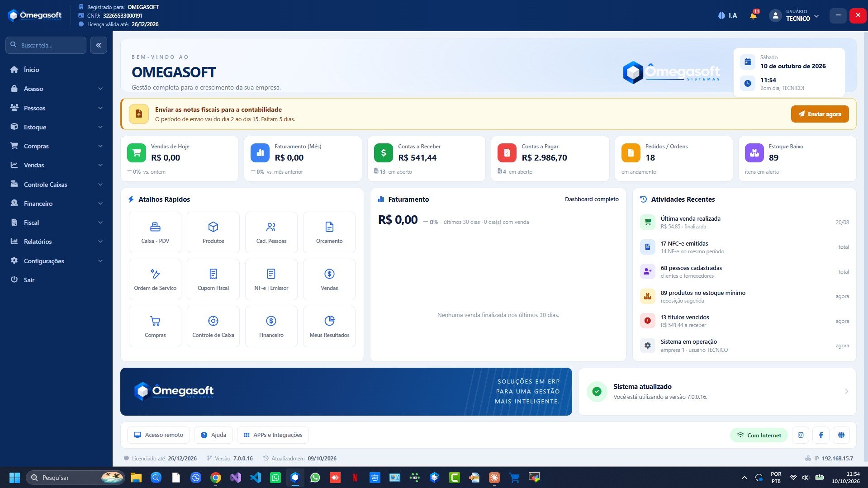868x488 pixels.
Task: Open the notifications bell
Action: [753, 16]
